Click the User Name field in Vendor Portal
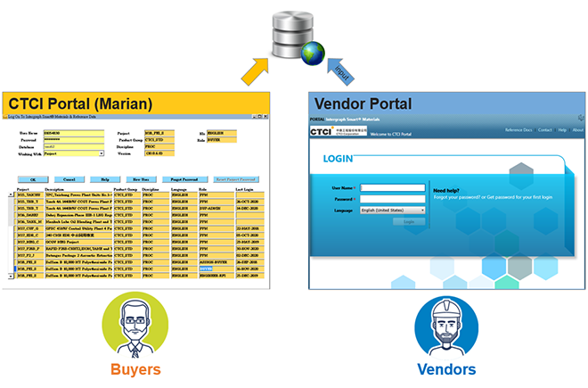This screenshot has height=388, width=588. point(393,187)
